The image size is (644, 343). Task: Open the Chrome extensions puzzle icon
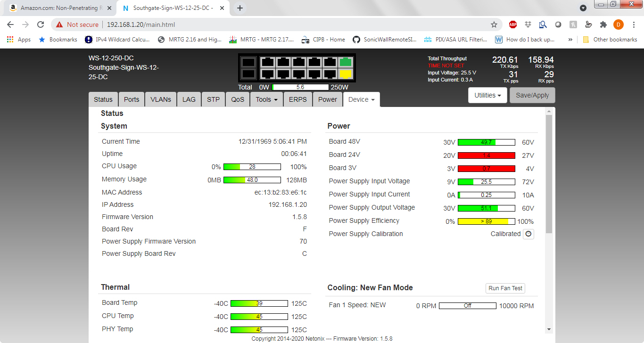coord(603,24)
